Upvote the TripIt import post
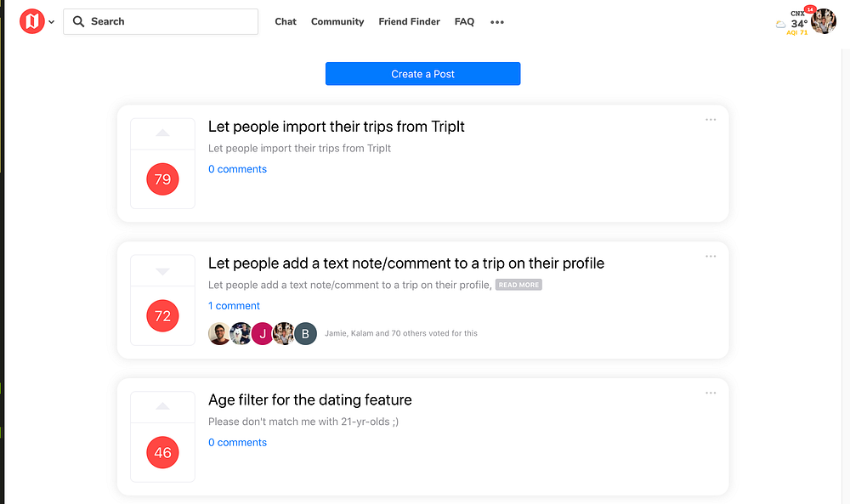Viewport: 850px width, 504px height. coord(162,133)
